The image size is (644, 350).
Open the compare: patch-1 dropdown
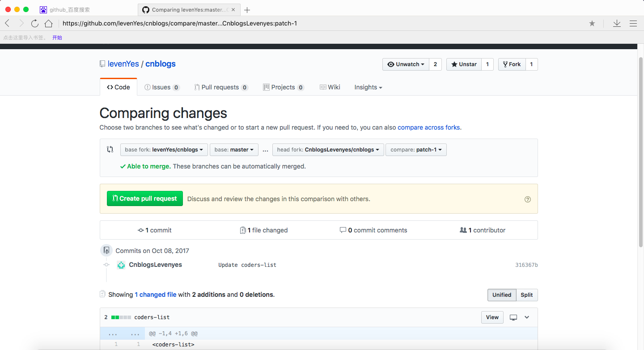(416, 150)
